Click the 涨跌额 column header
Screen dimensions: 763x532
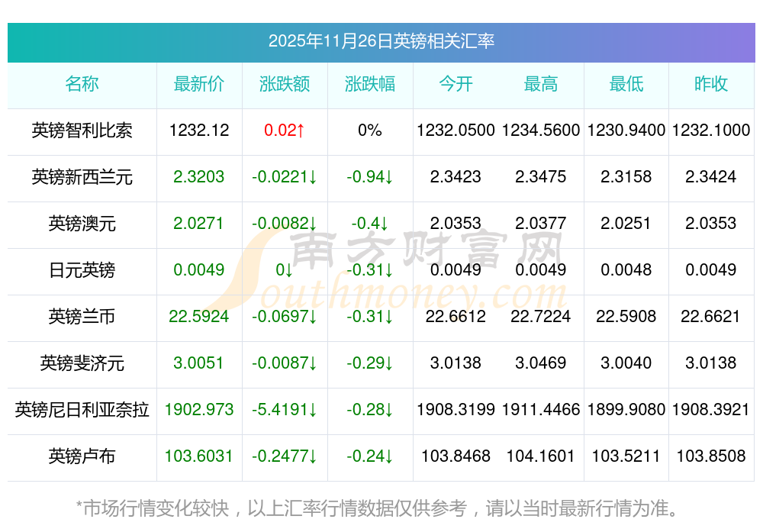285,84
